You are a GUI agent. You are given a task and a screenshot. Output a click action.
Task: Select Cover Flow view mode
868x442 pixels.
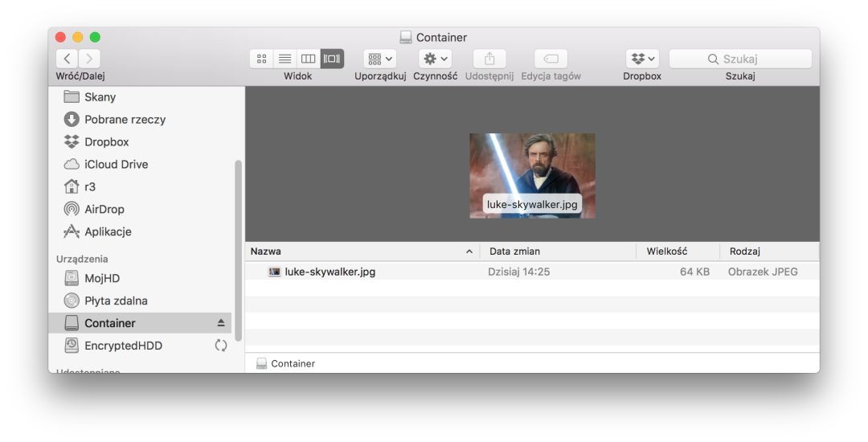coord(332,59)
